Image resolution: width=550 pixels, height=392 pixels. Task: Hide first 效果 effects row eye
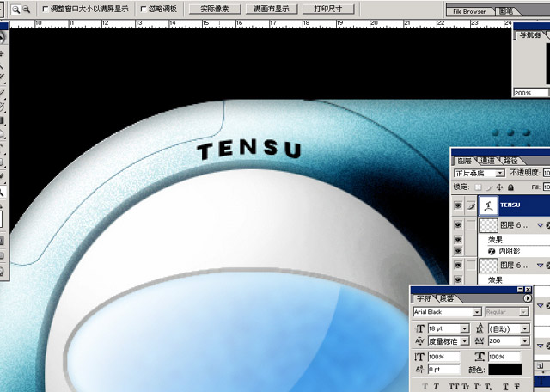coord(458,240)
